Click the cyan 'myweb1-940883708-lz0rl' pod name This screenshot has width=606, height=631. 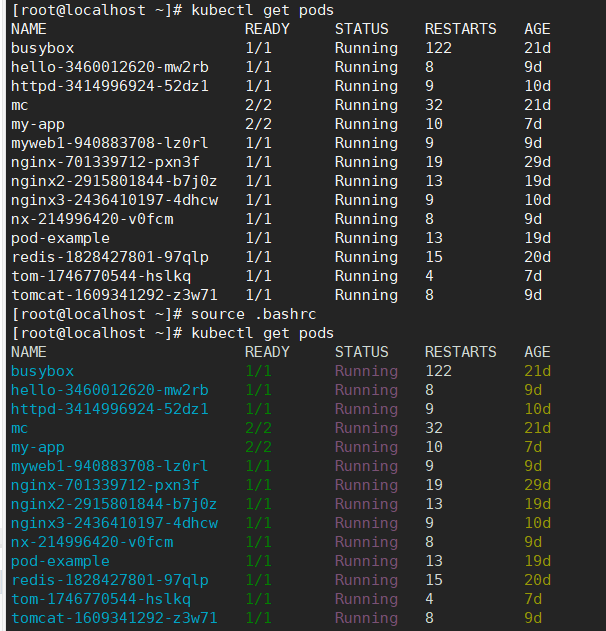pos(110,466)
